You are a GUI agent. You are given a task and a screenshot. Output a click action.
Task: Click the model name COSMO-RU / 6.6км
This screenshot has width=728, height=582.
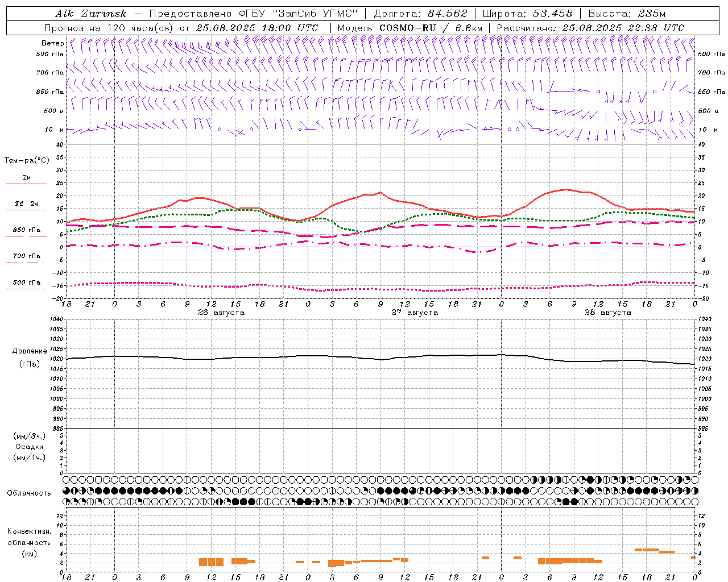tap(431, 28)
